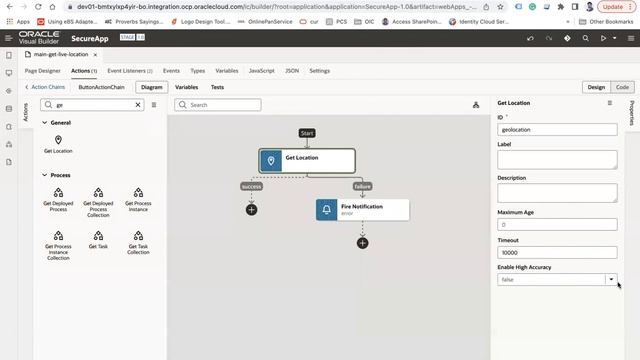
Task: Click the header search magnifier icon
Action: point(586,38)
